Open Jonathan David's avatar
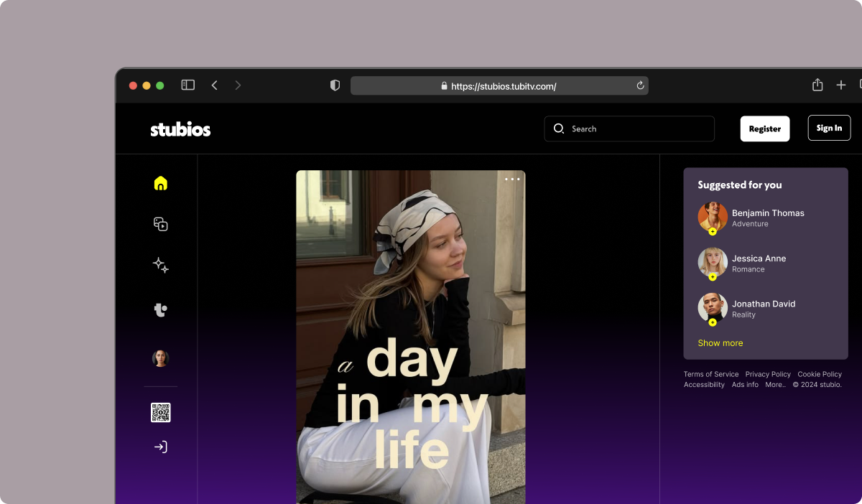 [x=713, y=307]
